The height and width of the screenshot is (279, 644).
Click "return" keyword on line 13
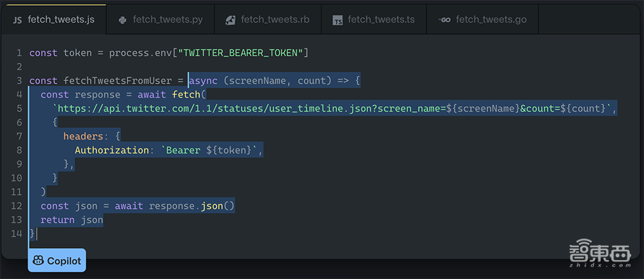tap(58, 220)
